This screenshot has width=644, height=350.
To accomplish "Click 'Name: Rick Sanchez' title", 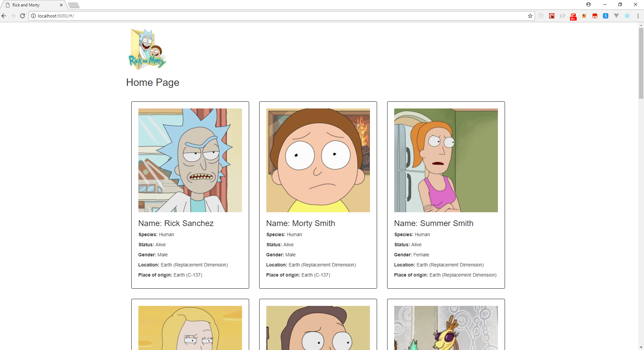I will click(x=176, y=223).
